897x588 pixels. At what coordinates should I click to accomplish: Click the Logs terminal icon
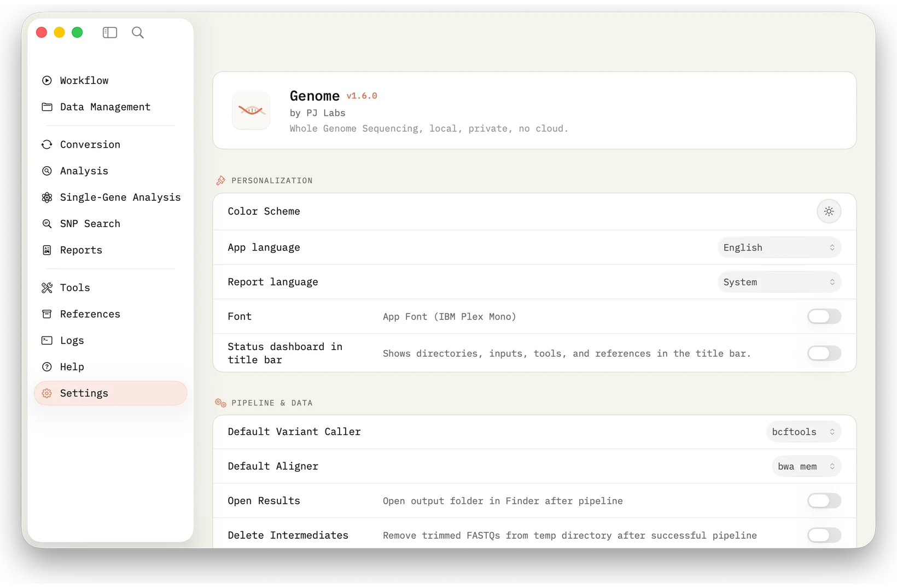tap(47, 340)
